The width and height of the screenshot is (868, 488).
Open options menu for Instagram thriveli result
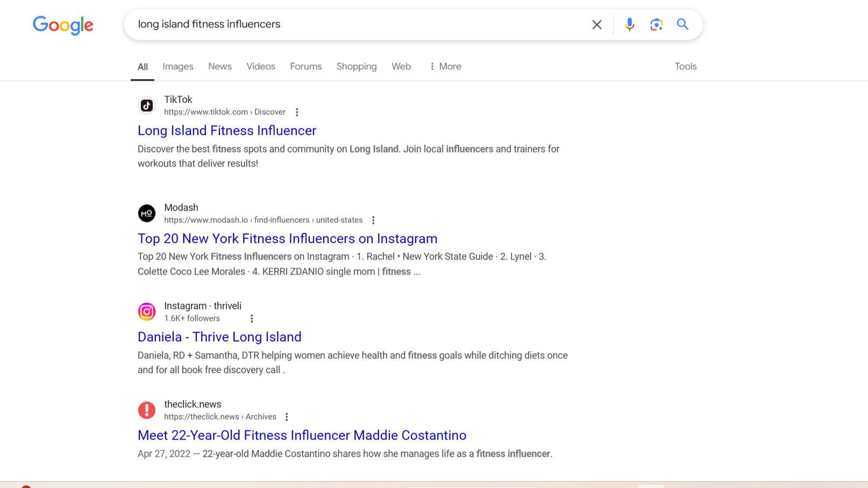coord(252,319)
